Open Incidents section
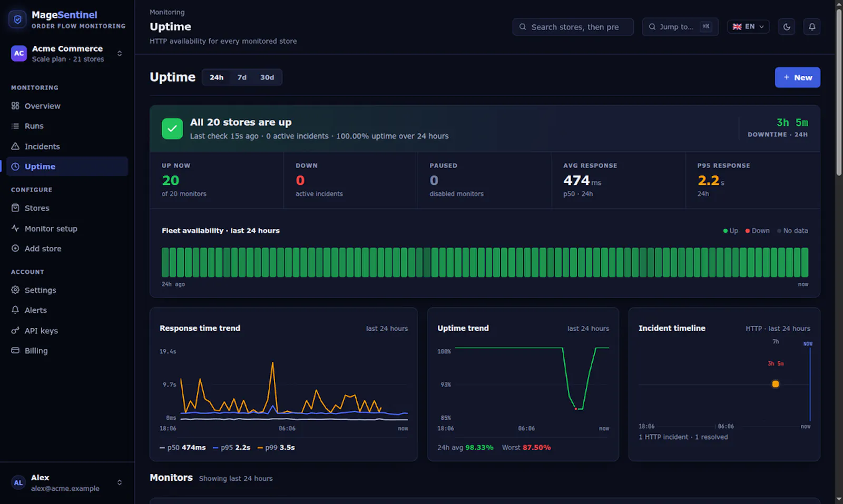Image resolution: width=843 pixels, height=504 pixels. [x=67, y=146]
